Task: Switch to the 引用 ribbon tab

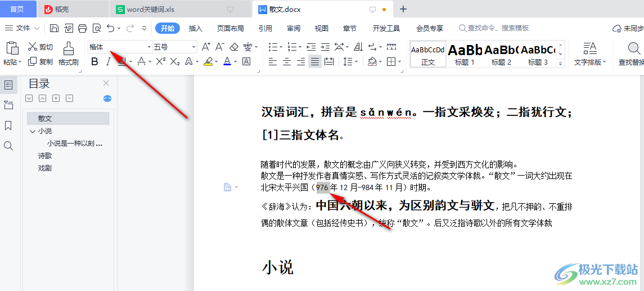Action: pyautogui.click(x=265, y=28)
